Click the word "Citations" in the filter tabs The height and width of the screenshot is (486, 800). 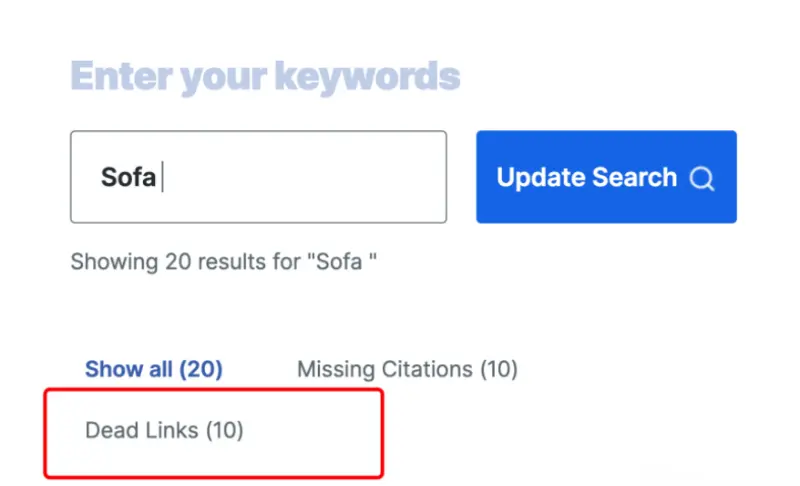(425, 369)
